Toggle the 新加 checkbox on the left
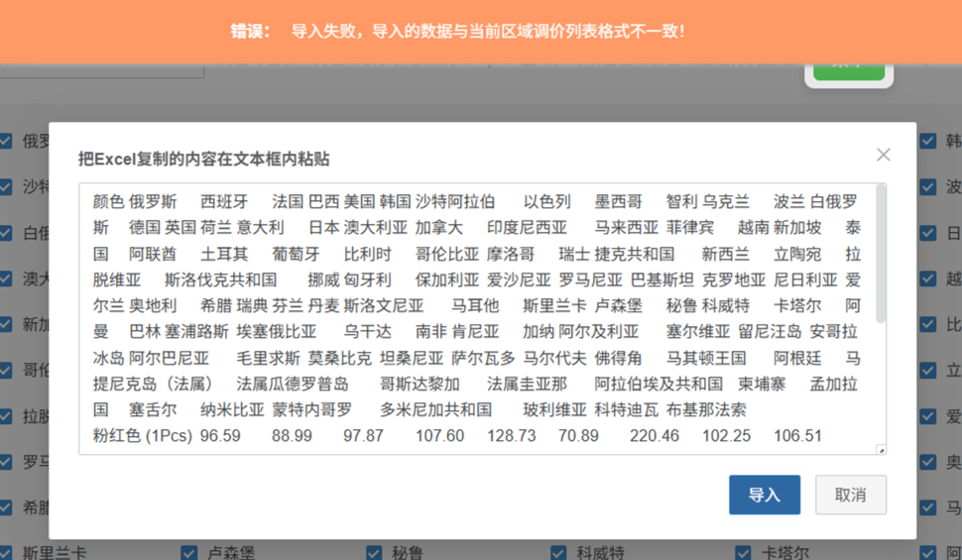This screenshot has height=560, width=962. (6, 324)
